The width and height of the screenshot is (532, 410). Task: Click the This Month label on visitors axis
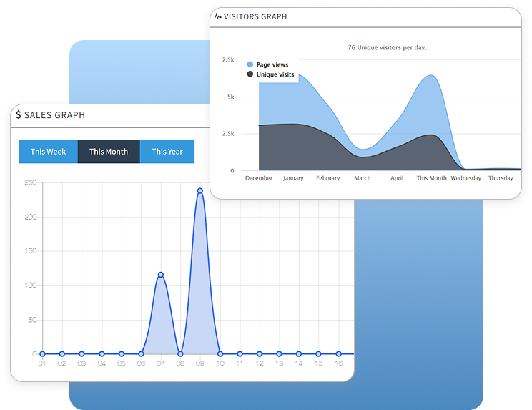click(x=431, y=178)
